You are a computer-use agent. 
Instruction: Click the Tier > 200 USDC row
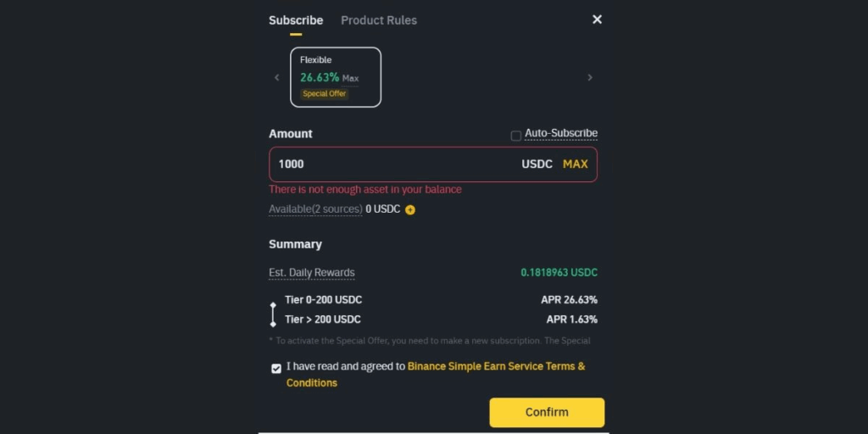tap(323, 320)
